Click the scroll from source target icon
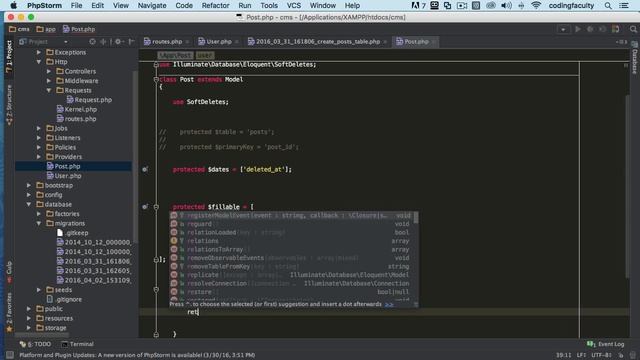The image size is (640, 360). click(x=92, y=42)
